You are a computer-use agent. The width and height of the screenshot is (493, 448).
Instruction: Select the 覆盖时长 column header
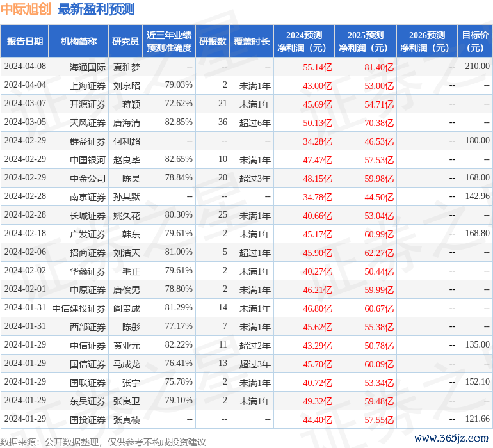252,41
